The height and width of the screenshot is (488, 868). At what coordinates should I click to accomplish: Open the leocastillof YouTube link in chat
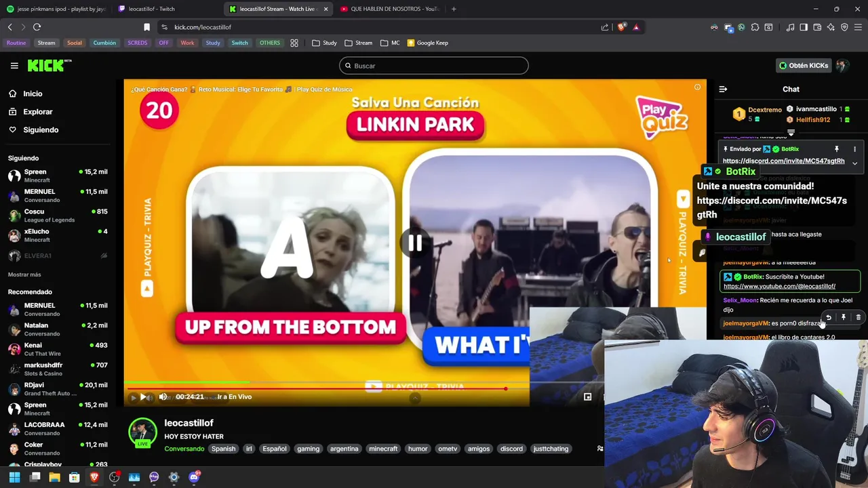click(x=779, y=286)
